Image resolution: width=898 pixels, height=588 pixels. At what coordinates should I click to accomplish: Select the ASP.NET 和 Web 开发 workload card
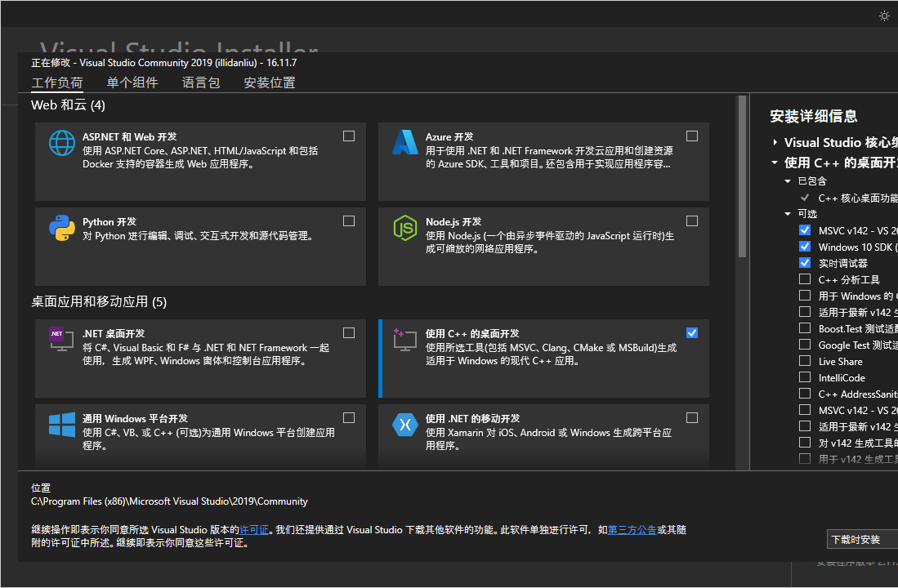(x=200, y=162)
